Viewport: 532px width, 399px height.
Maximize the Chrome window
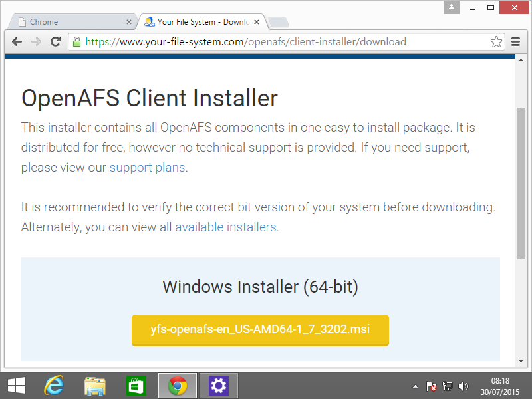tap(491, 7)
